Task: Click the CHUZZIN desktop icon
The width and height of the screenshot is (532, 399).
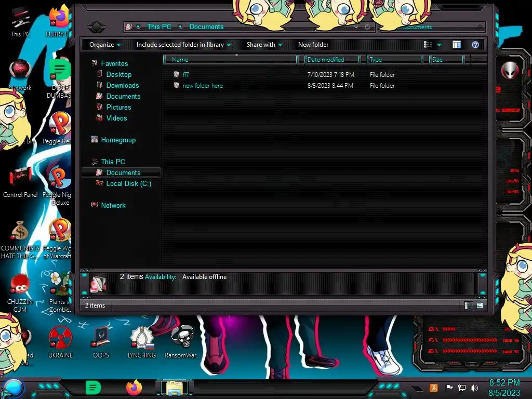Action: pyautogui.click(x=20, y=292)
